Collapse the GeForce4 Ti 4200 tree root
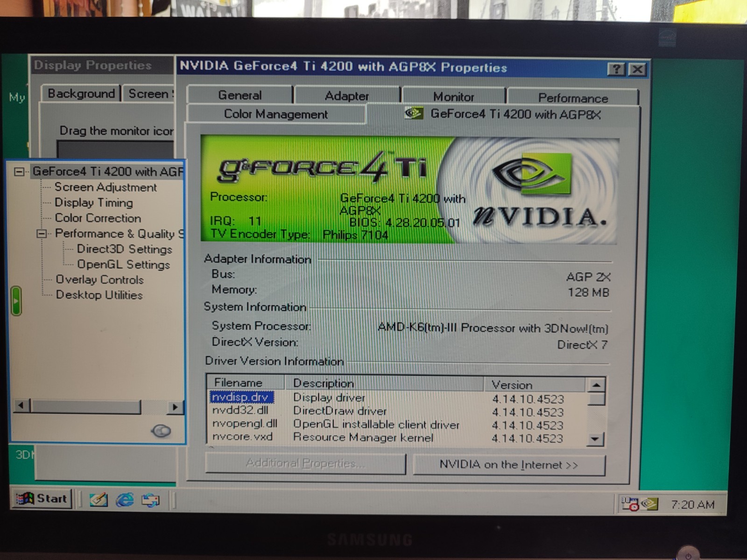 tap(19, 172)
